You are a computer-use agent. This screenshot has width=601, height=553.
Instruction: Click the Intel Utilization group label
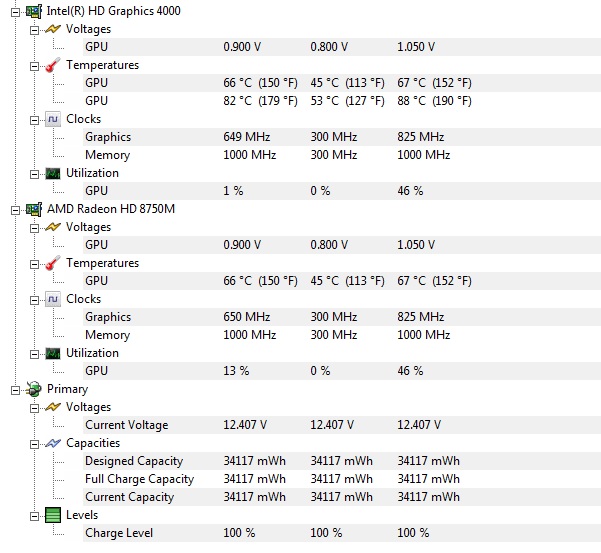(92, 173)
